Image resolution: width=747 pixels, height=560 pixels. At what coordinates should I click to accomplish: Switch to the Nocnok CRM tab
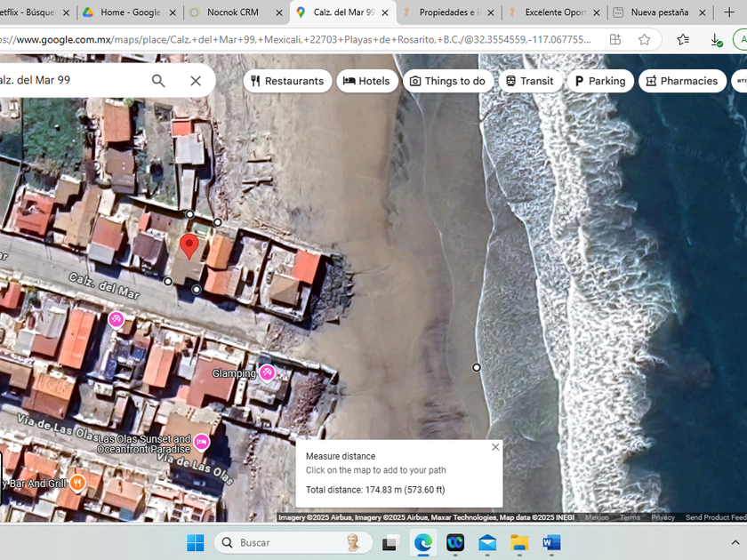[232, 12]
